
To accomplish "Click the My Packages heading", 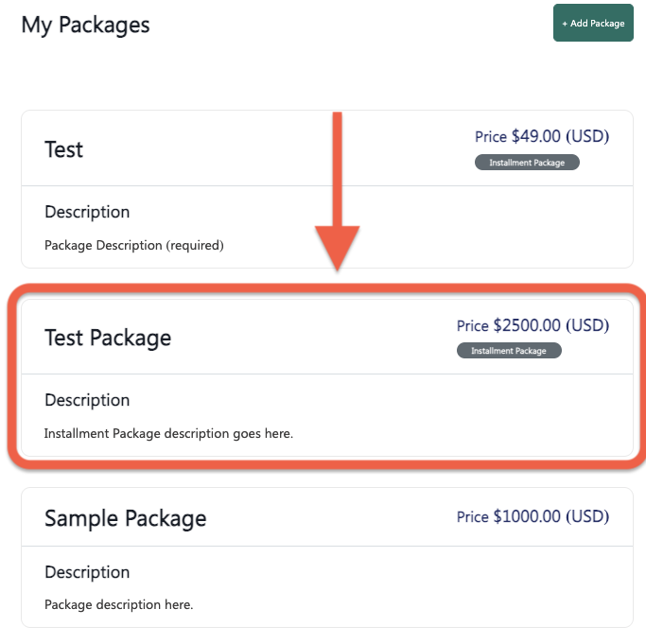I will (x=85, y=26).
